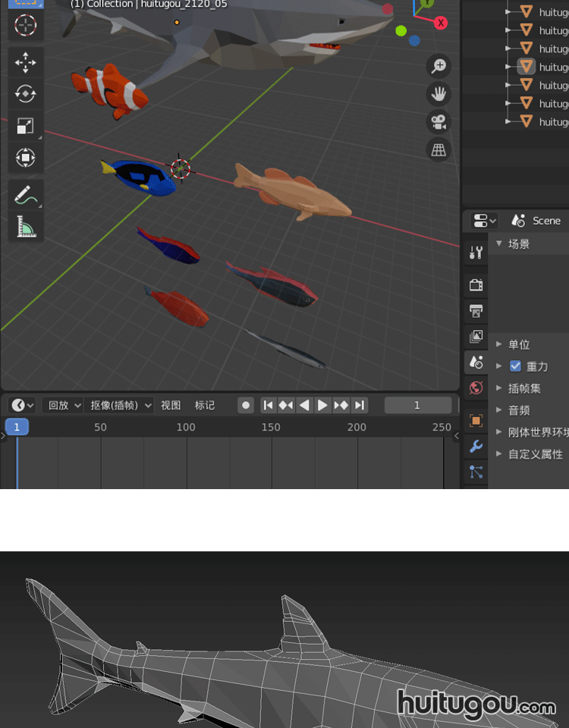The width and height of the screenshot is (569, 728).
Task: Select the Annotate pencil tool
Action: click(25, 195)
